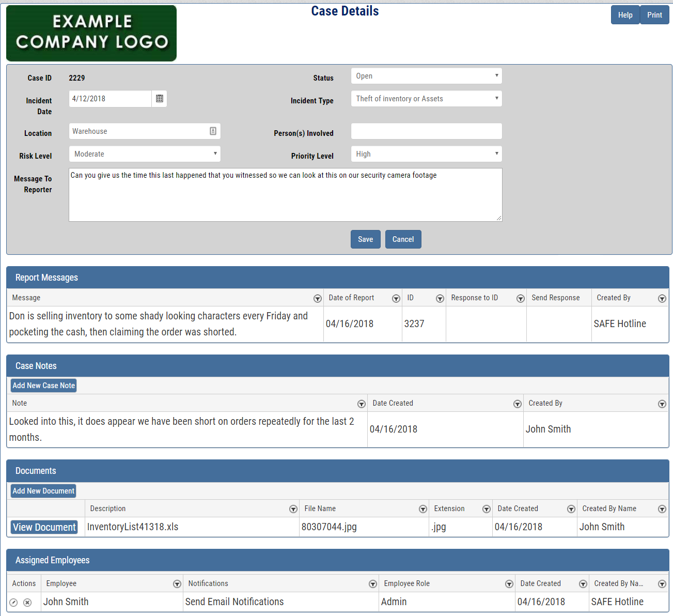Open filter for Message column
This screenshot has height=616, width=673.
click(318, 299)
